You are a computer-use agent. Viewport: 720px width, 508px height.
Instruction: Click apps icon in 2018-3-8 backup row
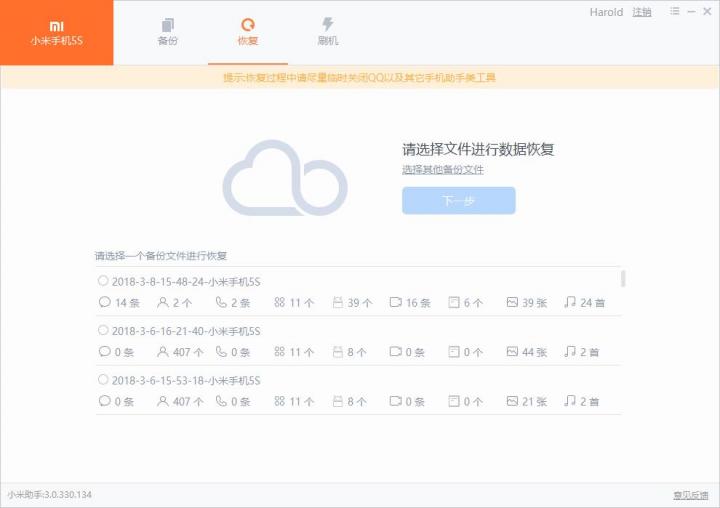click(280, 302)
